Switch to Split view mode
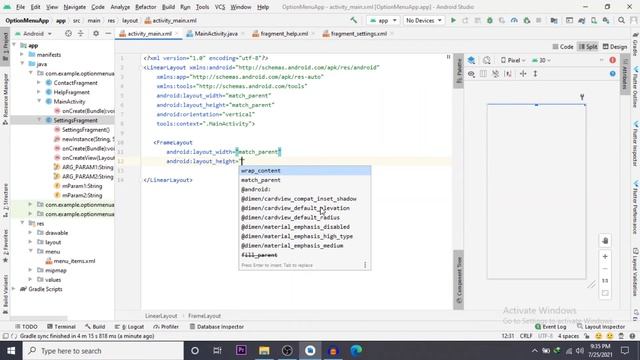 (588, 47)
